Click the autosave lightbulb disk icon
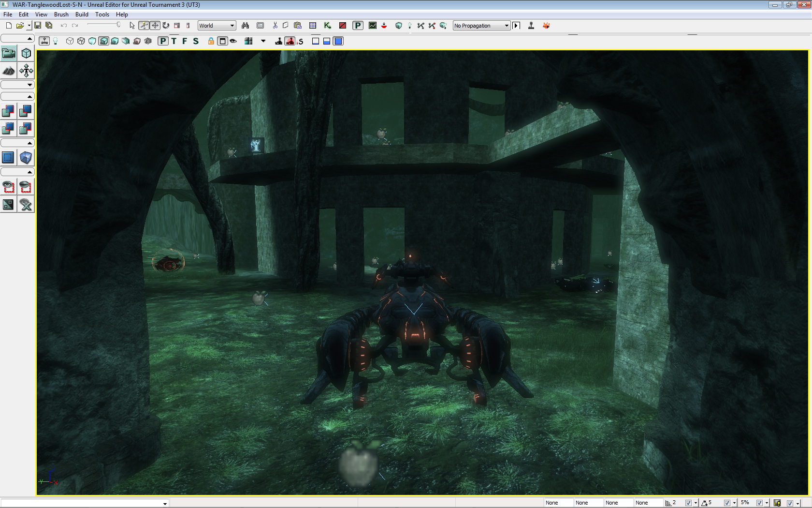The height and width of the screenshot is (508, 812). click(777, 503)
